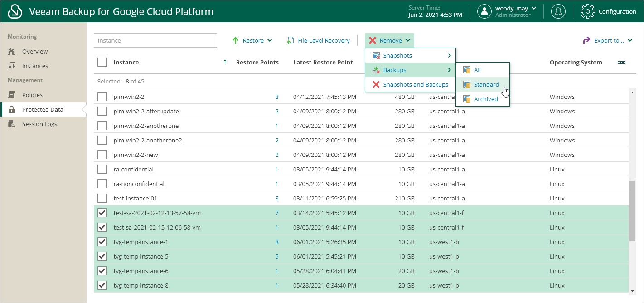Check the pim-win2-2 row checkbox
This screenshot has width=644, height=303.
[x=102, y=97]
